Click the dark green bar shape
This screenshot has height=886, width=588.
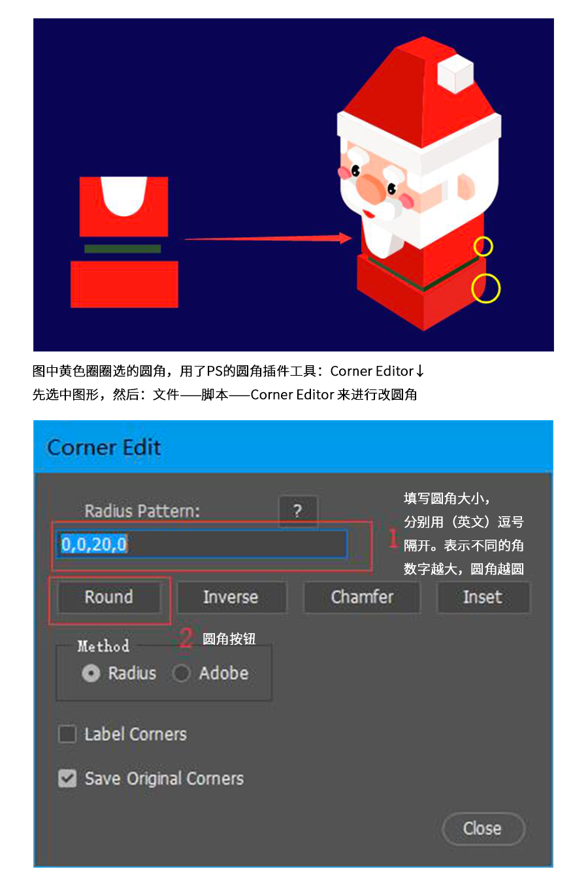click(123, 249)
